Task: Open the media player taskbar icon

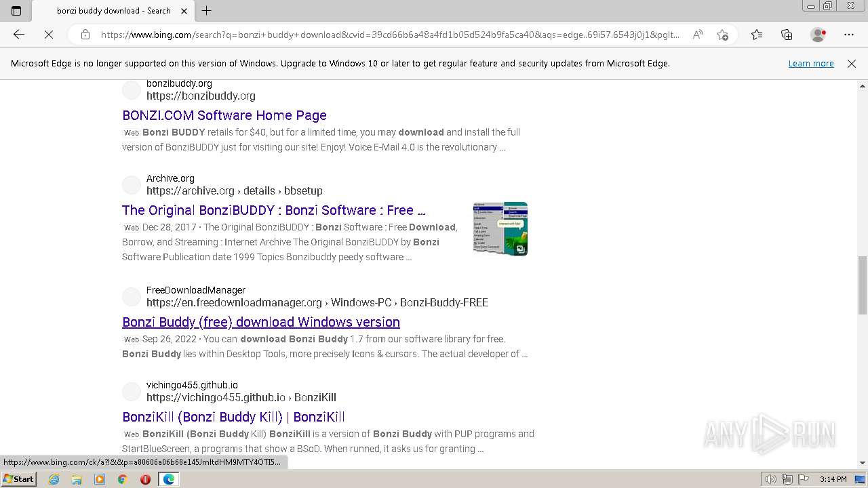Action: tap(100, 479)
